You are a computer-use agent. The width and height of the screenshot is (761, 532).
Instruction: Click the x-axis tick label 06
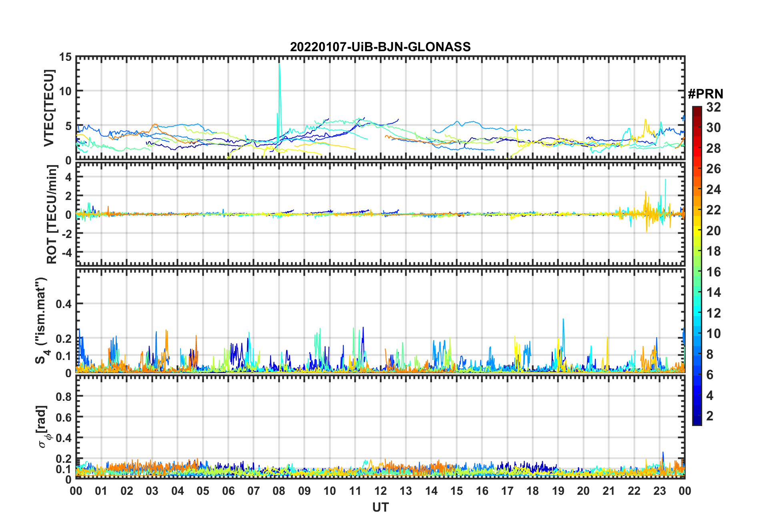tap(228, 491)
